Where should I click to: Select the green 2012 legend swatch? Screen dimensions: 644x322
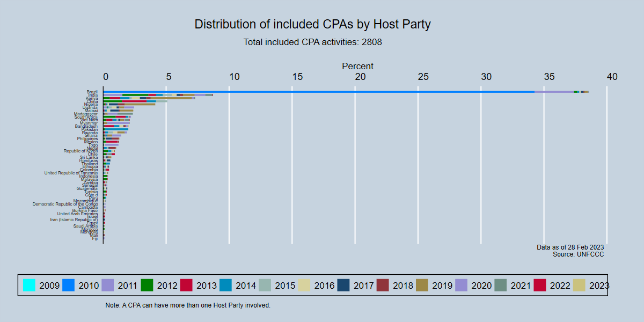tap(147, 286)
